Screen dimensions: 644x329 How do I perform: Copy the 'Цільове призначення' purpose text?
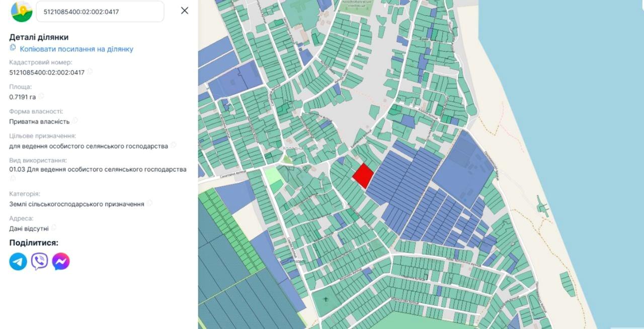pos(174,146)
